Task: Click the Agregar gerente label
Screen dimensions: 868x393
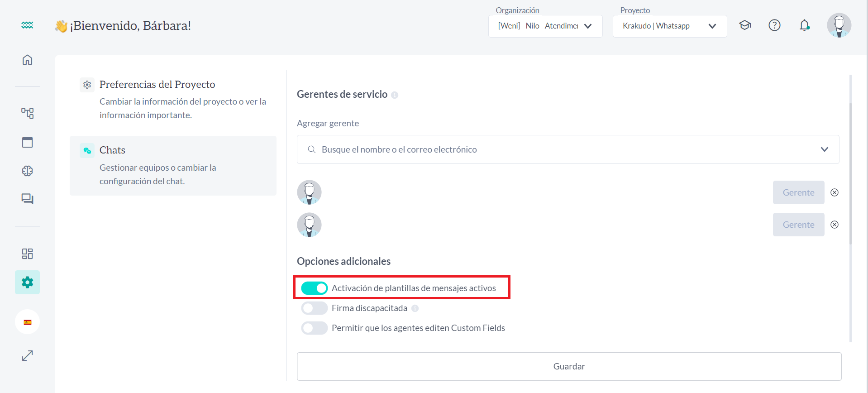Action: click(x=328, y=123)
